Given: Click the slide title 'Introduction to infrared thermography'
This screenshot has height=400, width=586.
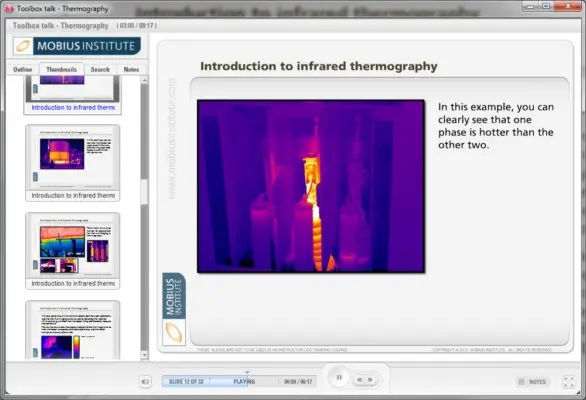Looking at the screenshot, I should coord(319,66).
